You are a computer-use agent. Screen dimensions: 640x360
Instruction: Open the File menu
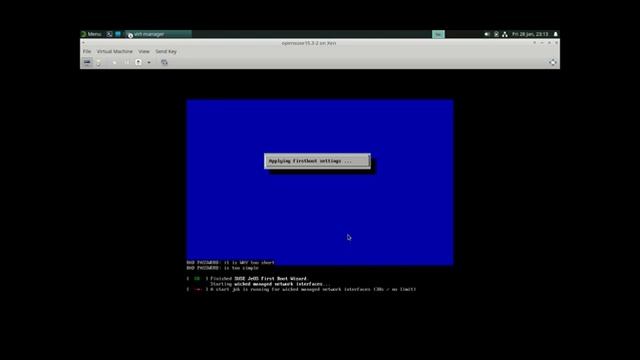pyautogui.click(x=87, y=51)
